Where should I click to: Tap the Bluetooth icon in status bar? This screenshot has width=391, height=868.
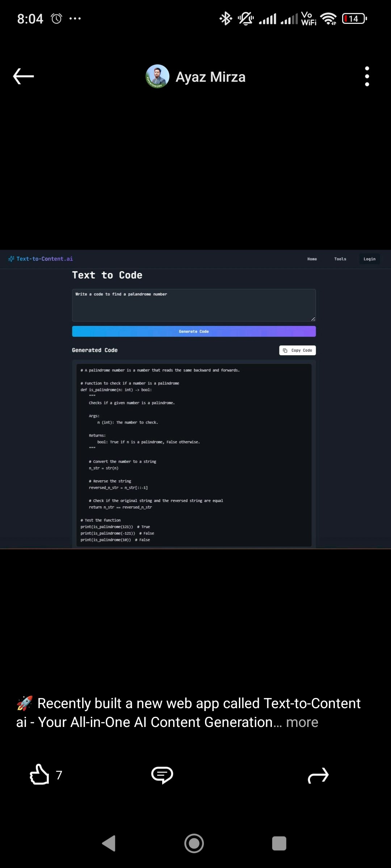pos(226,18)
